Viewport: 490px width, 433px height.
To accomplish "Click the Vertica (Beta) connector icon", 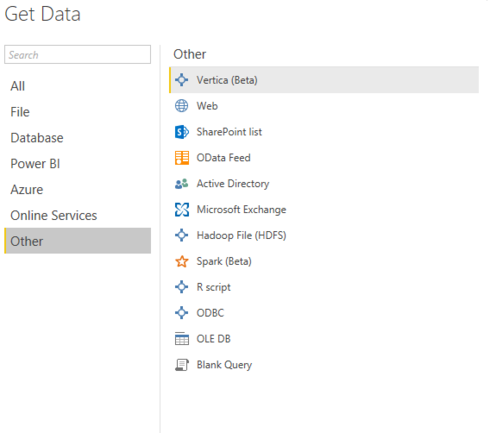I will click(x=182, y=80).
